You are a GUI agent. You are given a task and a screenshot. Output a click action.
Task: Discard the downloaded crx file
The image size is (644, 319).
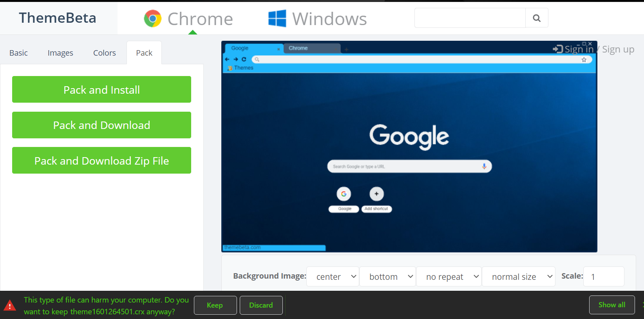pos(261,305)
